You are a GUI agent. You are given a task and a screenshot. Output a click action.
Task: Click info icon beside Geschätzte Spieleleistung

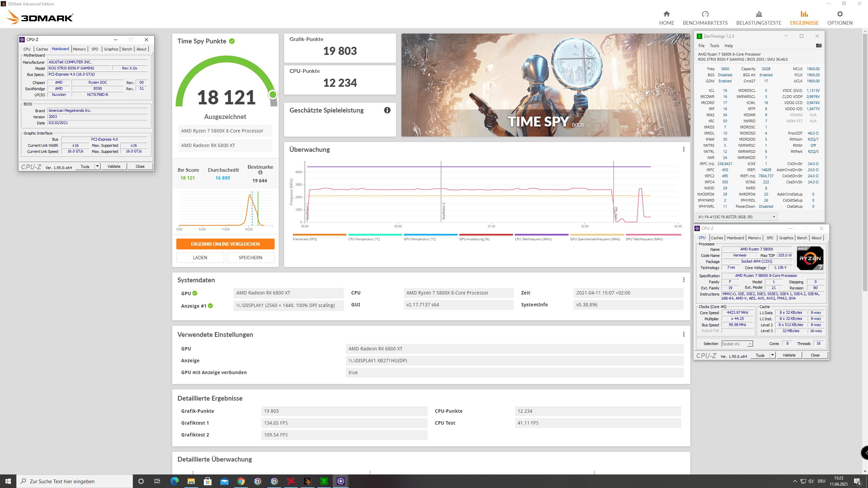click(x=387, y=110)
